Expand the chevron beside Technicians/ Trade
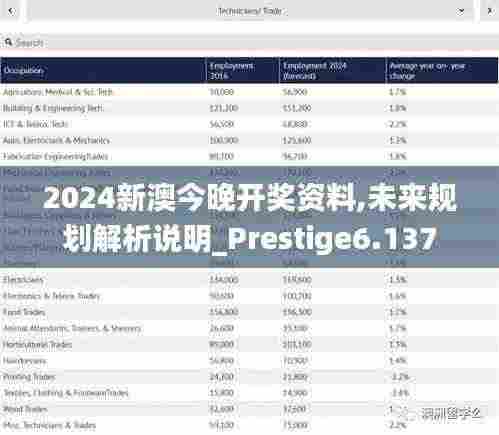The image size is (499, 435). [461, 11]
